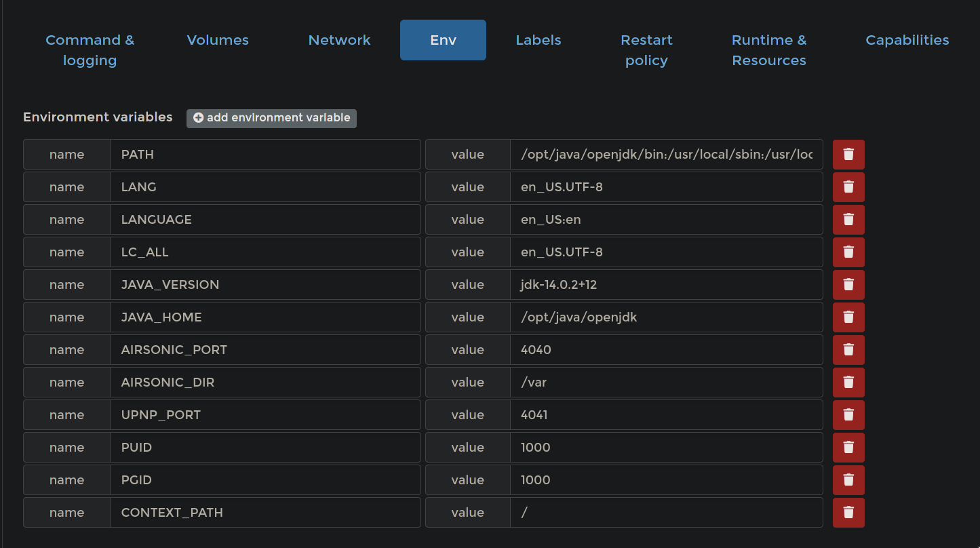The height and width of the screenshot is (548, 980).
Task: Remove the AIRSONIC_DIR variable
Action: [848, 382]
